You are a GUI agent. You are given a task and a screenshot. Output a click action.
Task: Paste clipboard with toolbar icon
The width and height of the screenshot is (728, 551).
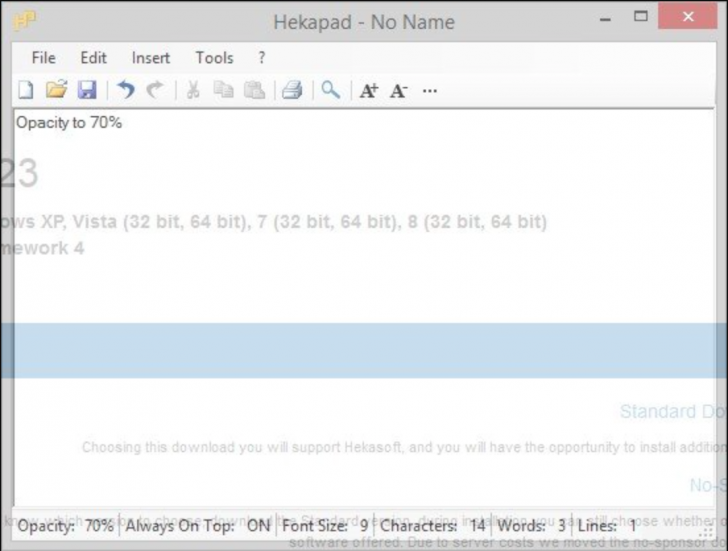tap(254, 90)
